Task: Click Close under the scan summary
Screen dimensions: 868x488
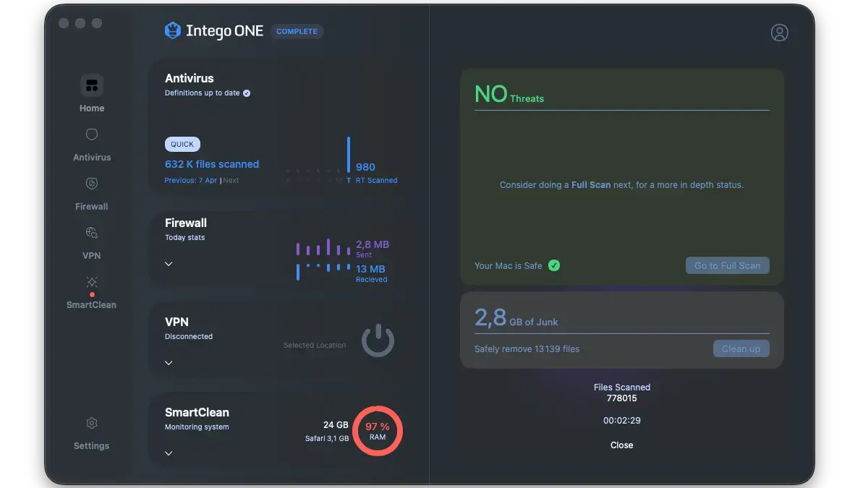Action: click(621, 445)
